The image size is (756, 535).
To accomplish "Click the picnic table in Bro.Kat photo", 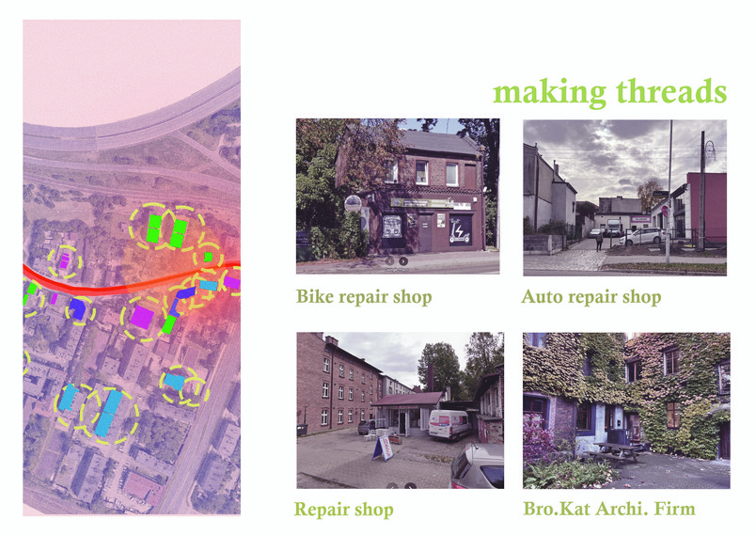I will coord(614,453).
